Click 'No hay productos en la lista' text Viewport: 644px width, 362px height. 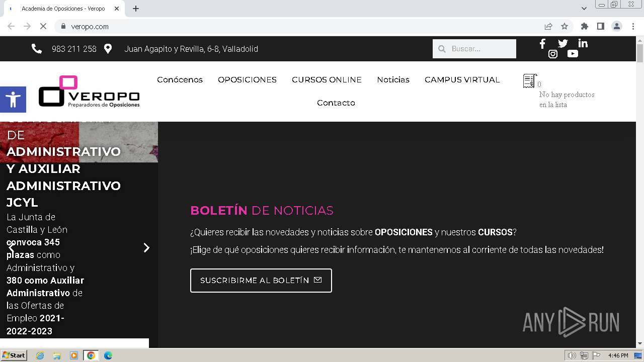pyautogui.click(x=567, y=100)
